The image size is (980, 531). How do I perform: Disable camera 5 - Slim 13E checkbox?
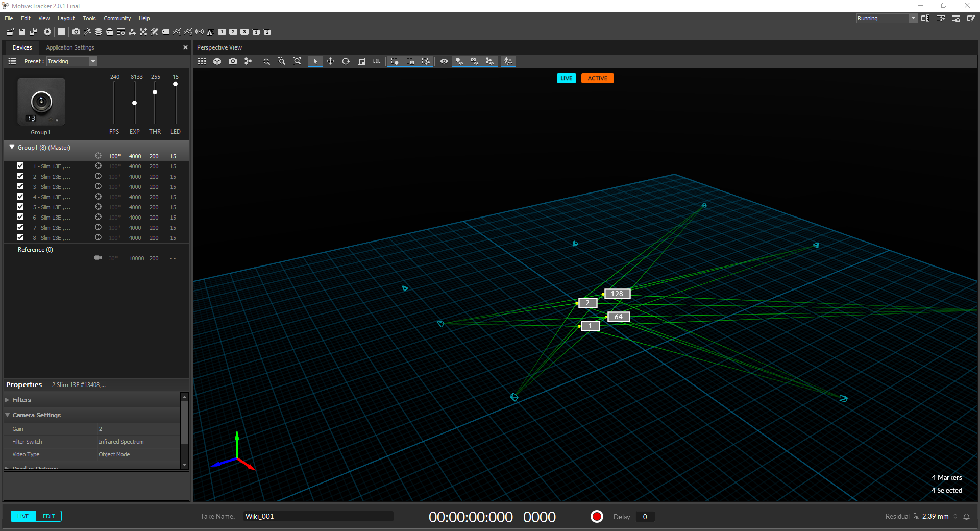(20, 207)
